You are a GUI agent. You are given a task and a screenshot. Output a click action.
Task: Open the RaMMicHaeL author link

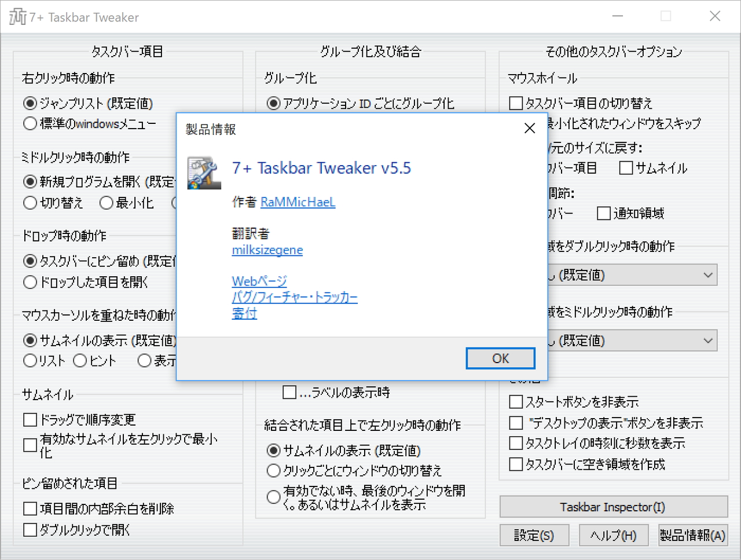click(x=298, y=202)
